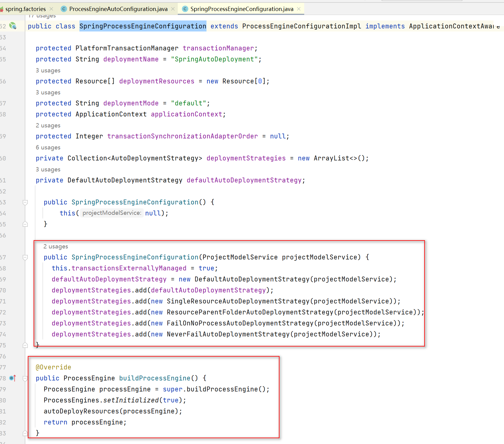Click the fold end marker after NeverFailAutoDeploymentStrategy line

point(25,345)
